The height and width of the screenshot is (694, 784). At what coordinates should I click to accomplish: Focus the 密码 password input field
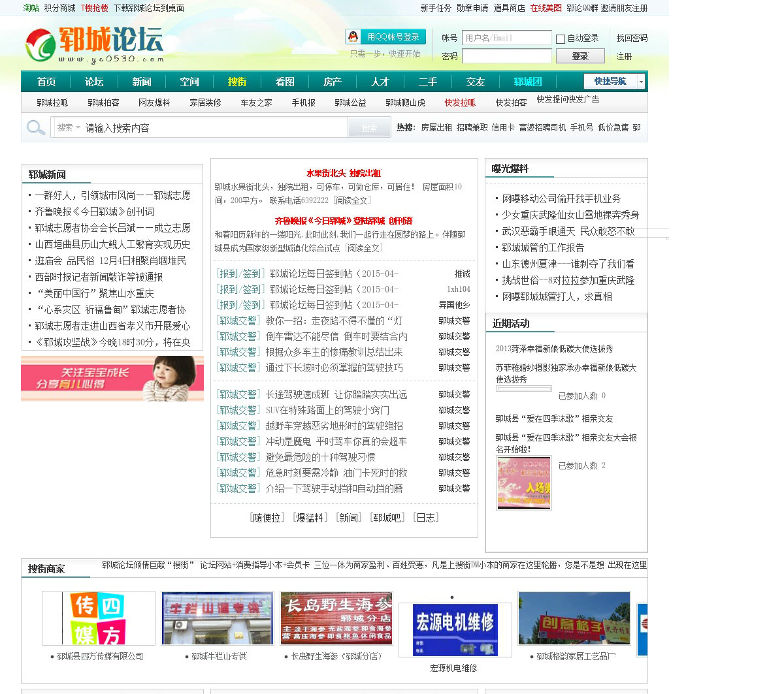point(507,56)
